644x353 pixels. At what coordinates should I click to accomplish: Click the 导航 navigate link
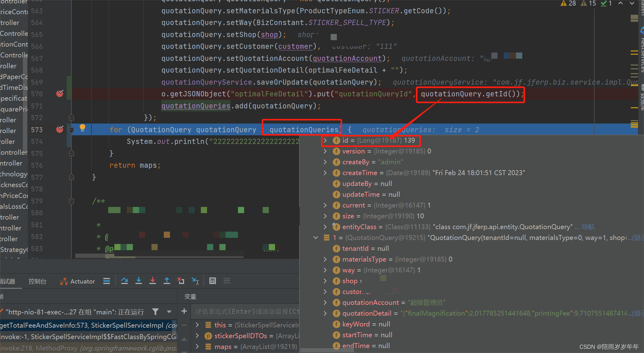pos(588,227)
